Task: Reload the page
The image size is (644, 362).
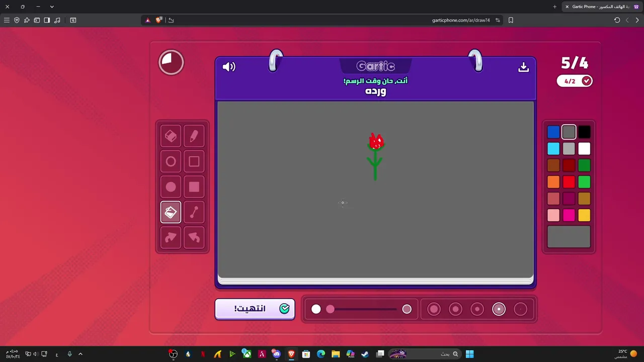Action: click(617, 20)
